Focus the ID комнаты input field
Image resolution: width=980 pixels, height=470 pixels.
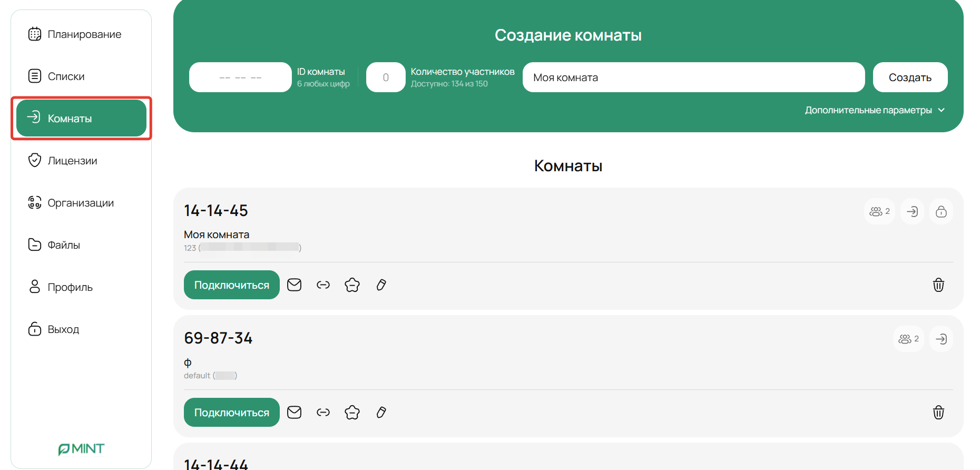click(x=240, y=77)
